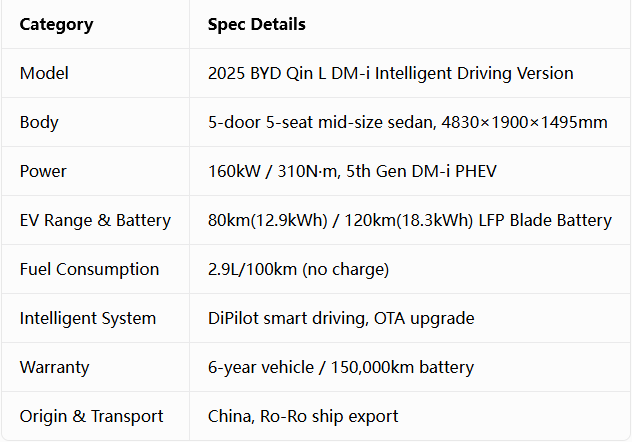Select the Intelligent System label
632x442 pixels.
point(88,318)
